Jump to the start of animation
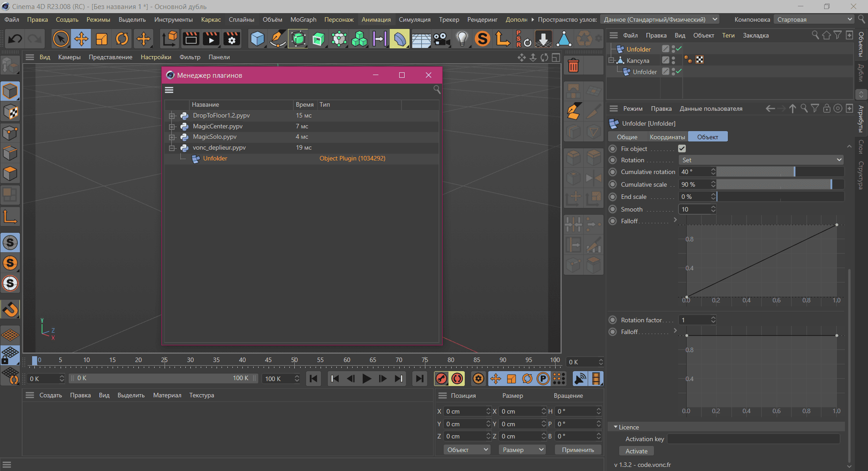 [x=313, y=379]
